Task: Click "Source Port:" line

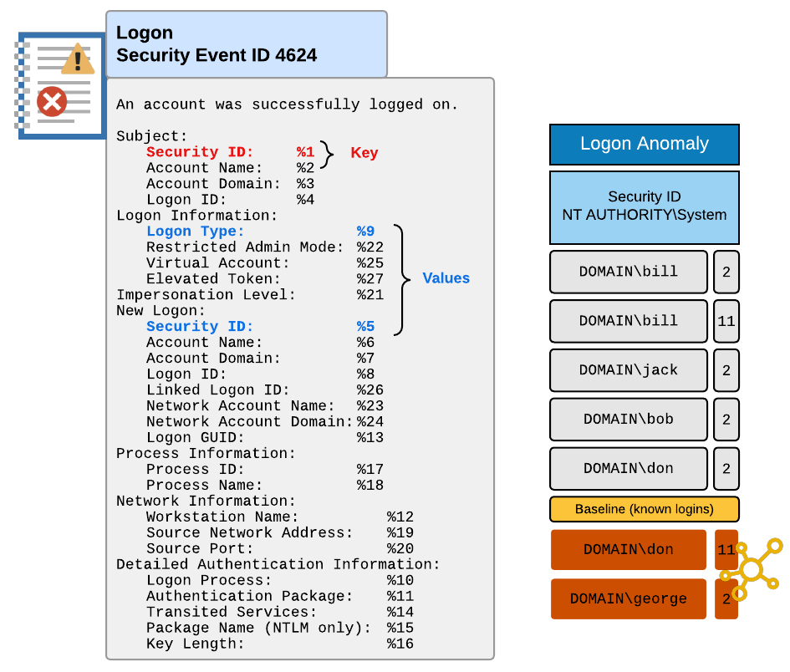Action: (x=280, y=548)
